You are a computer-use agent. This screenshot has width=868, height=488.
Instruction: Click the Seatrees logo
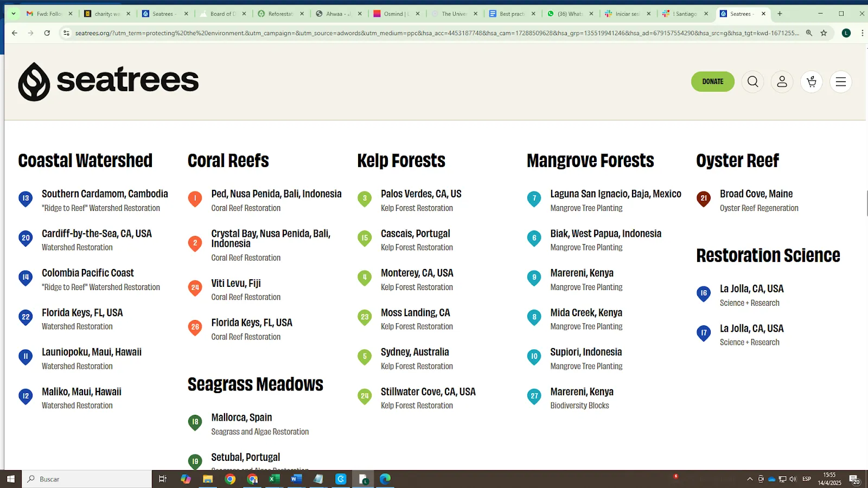[x=108, y=81]
